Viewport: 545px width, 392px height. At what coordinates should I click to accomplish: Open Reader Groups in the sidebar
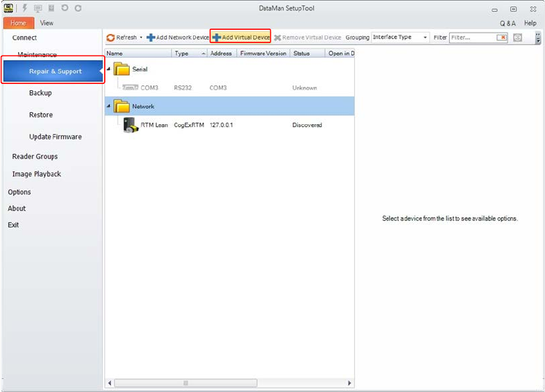35,156
